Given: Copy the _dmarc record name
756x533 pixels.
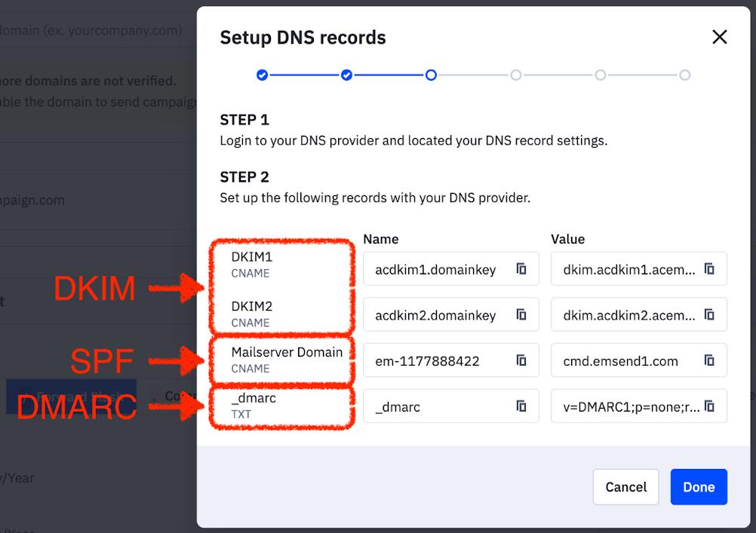Looking at the screenshot, I should [521, 406].
